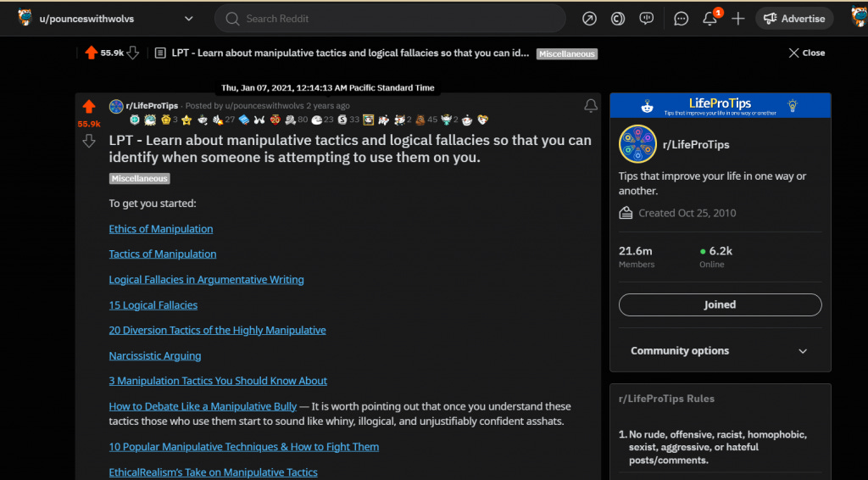The height and width of the screenshot is (480, 868).
Task: Click the LifeProTips sidebar banner
Action: click(x=720, y=105)
